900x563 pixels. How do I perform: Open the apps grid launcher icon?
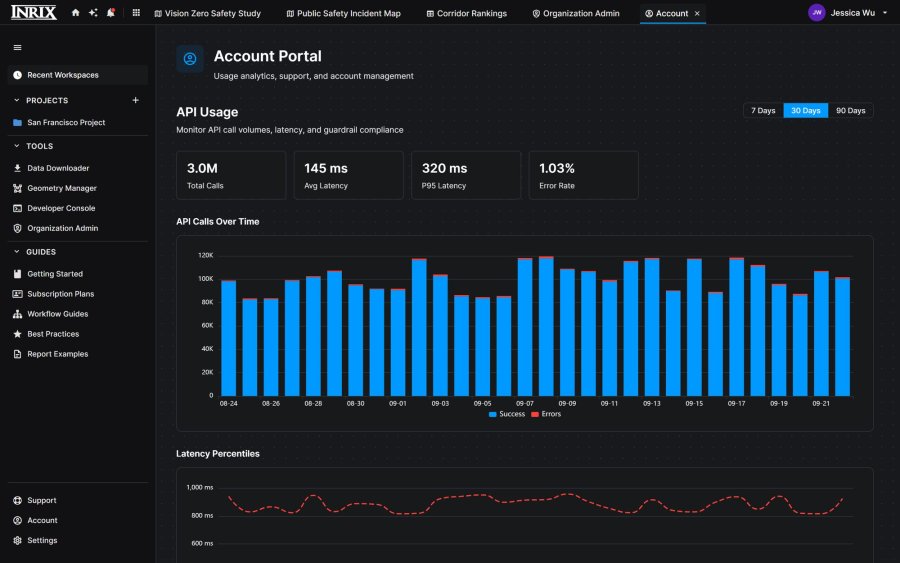136,13
